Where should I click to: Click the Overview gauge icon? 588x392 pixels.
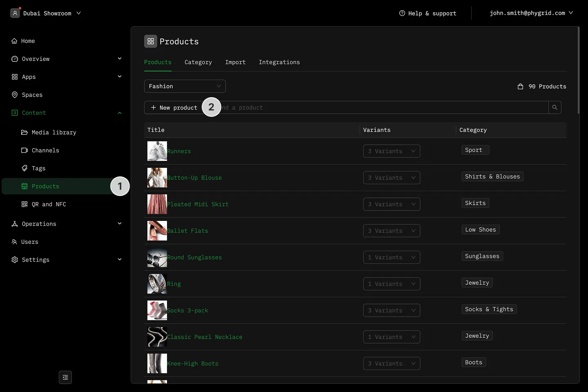click(15, 59)
